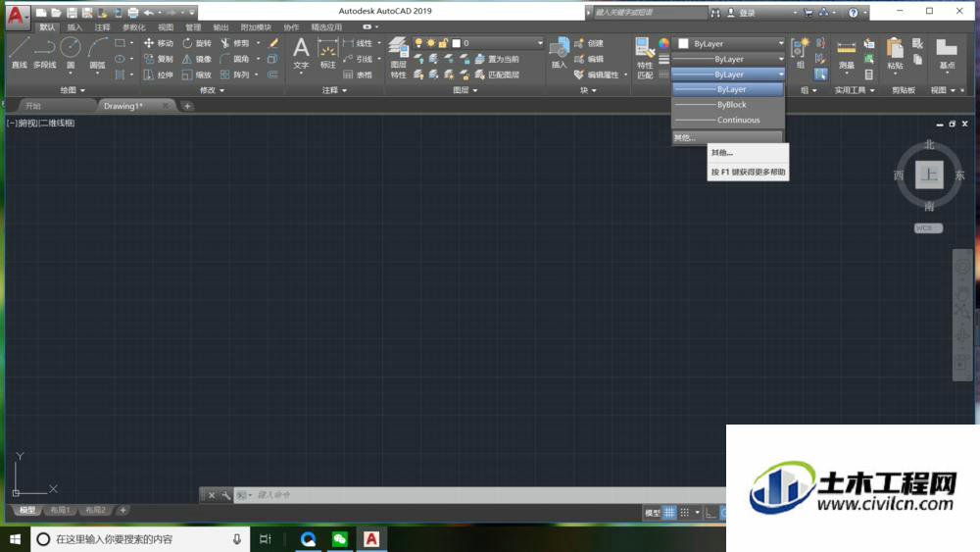Expand the Utilities (实用工具) panel
The height and width of the screenshot is (552, 980).
855,90
